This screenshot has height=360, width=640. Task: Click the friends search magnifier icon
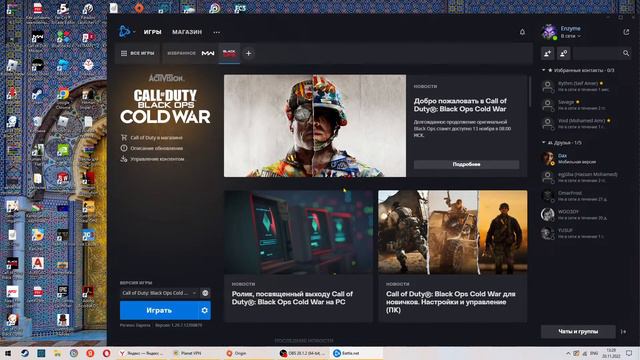(x=626, y=53)
